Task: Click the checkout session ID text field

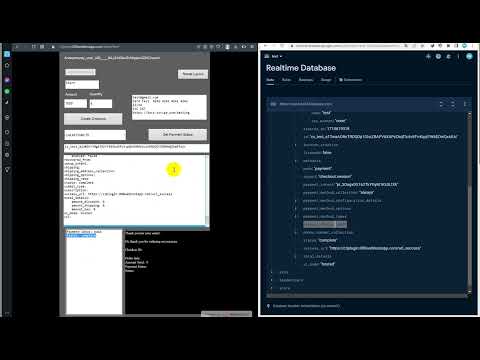Action: 136,147
